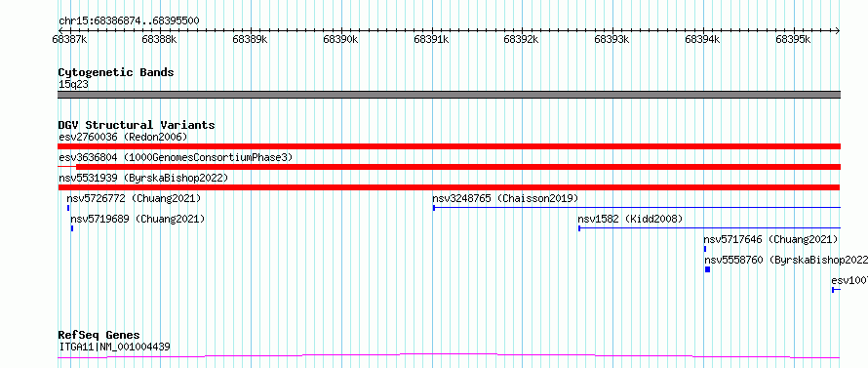
Task: Click the 15q23 cytogenetic band label
Action: pyautogui.click(x=73, y=85)
